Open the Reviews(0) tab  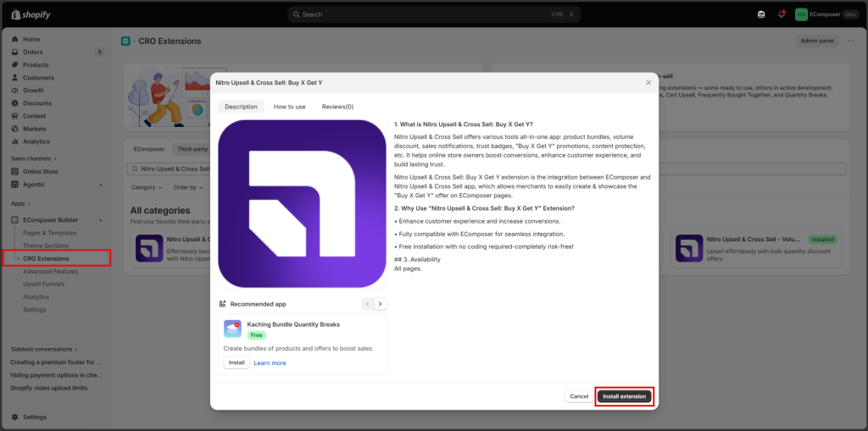(x=337, y=107)
